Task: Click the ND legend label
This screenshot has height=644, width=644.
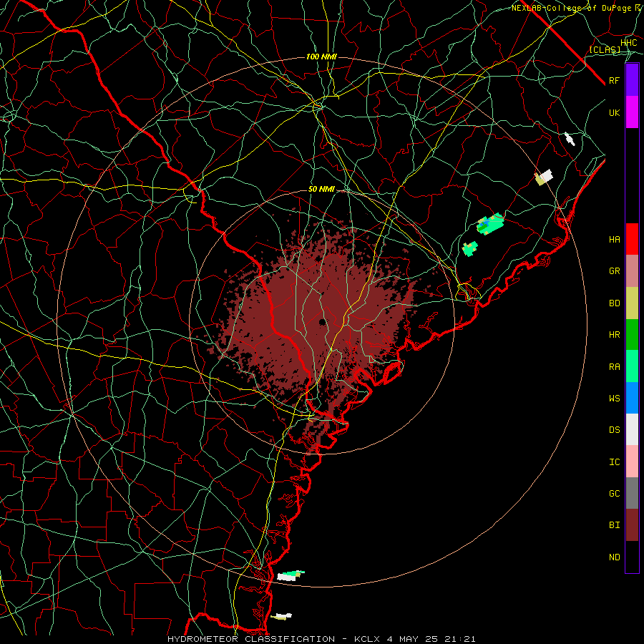Action: 614,557
